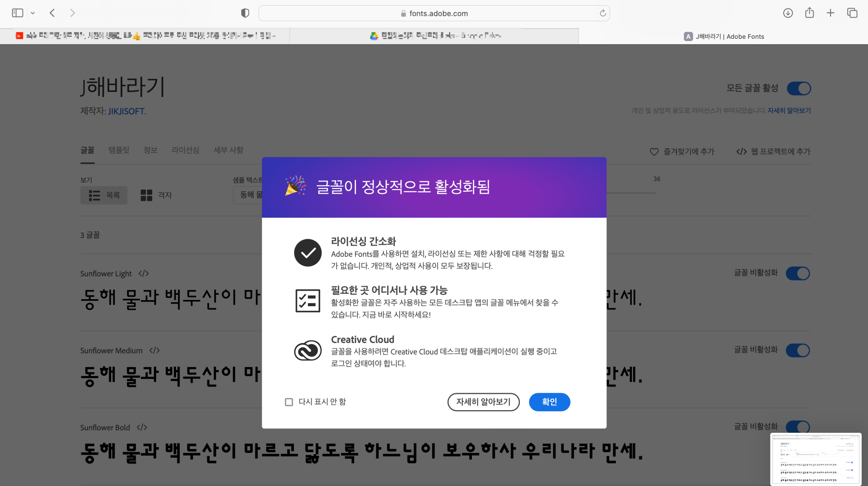Check the 다시 표시 안 함 checkbox

[x=289, y=402]
